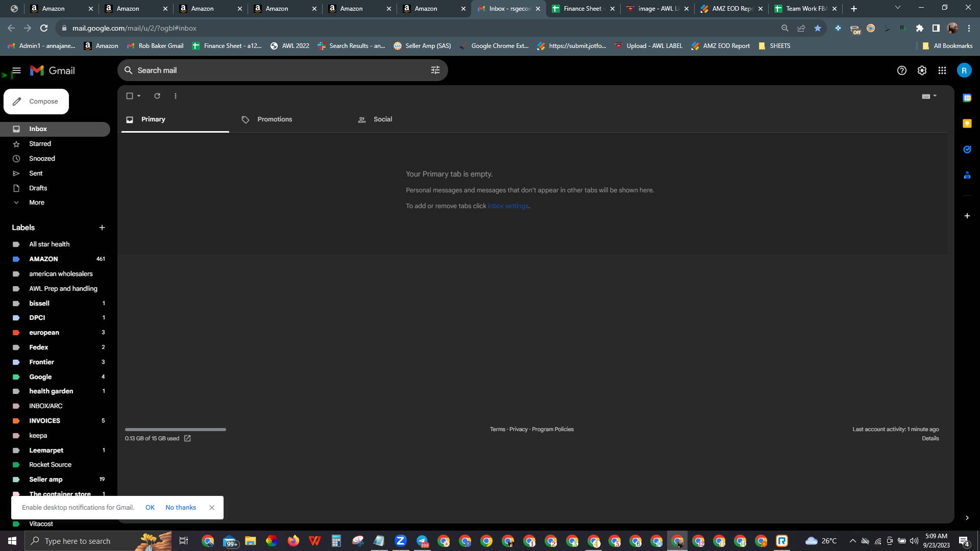Viewport: 980px width, 551px height.
Task: Switch to the Finance Sheet browser tab
Action: 583,9
